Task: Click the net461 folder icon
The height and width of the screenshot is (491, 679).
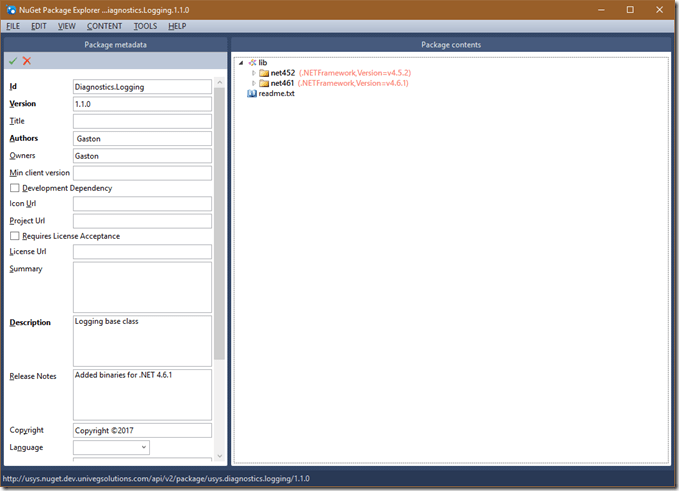Action: click(x=264, y=83)
